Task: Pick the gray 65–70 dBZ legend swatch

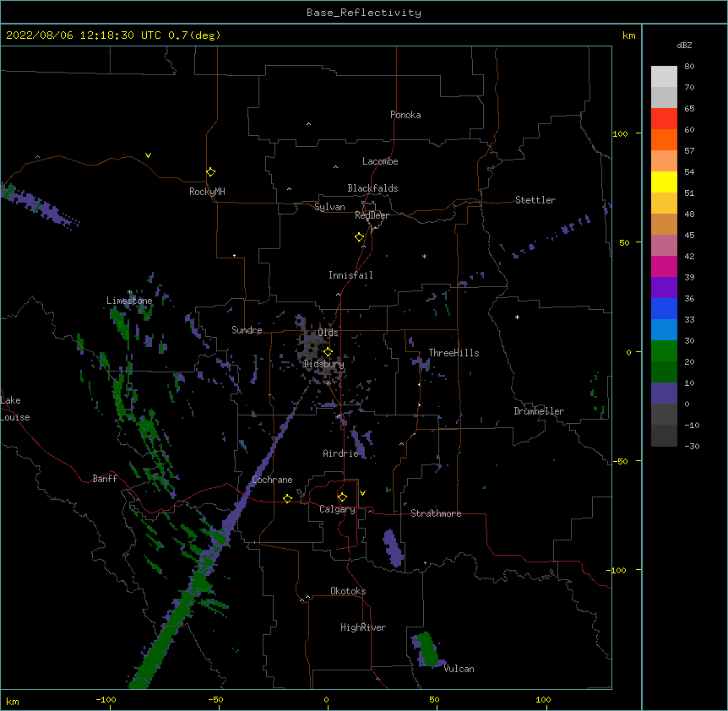Action: tap(664, 97)
